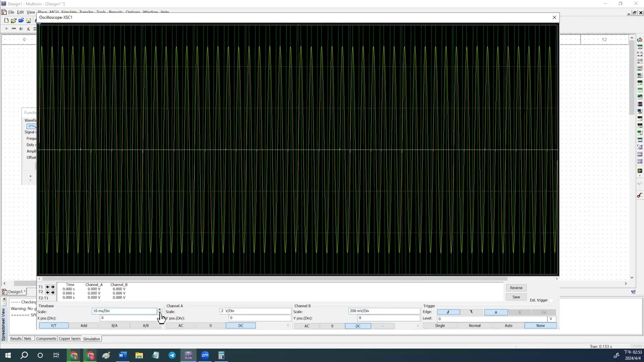Screen dimensions: 644x362
Task: Click the first Chrome taskbar icon
Action: pyautogui.click(x=74, y=355)
